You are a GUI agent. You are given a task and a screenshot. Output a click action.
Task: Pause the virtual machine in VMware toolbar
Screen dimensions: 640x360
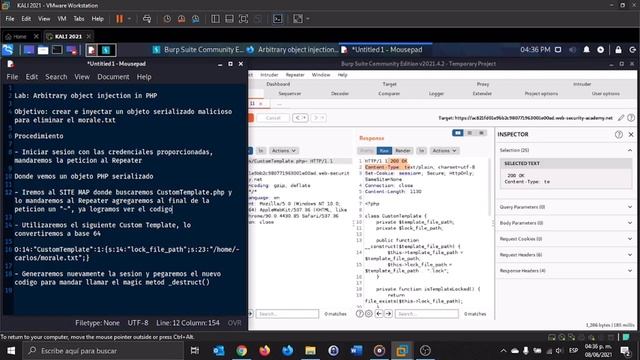click(119, 19)
